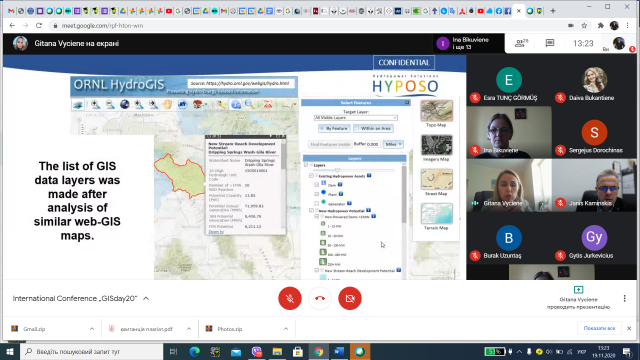
Task: Turn on the camera in the call
Action: (x=350, y=298)
